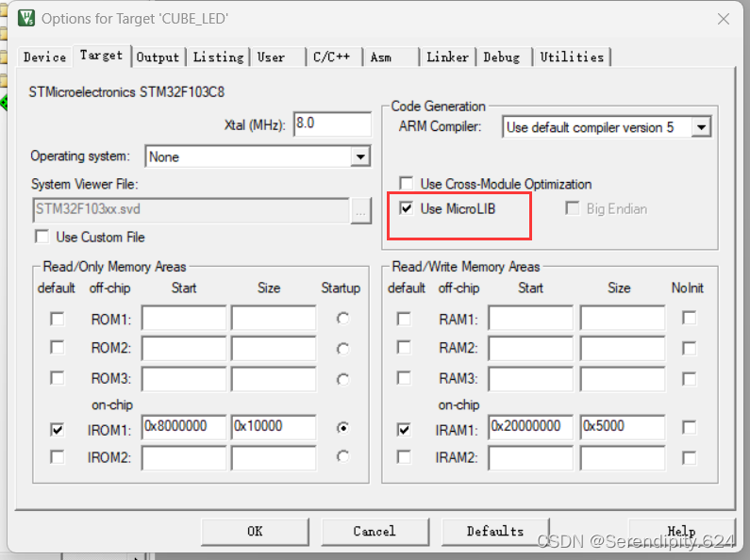Image resolution: width=750 pixels, height=560 pixels.
Task: Click the System Viewer File field
Action: coord(192,209)
